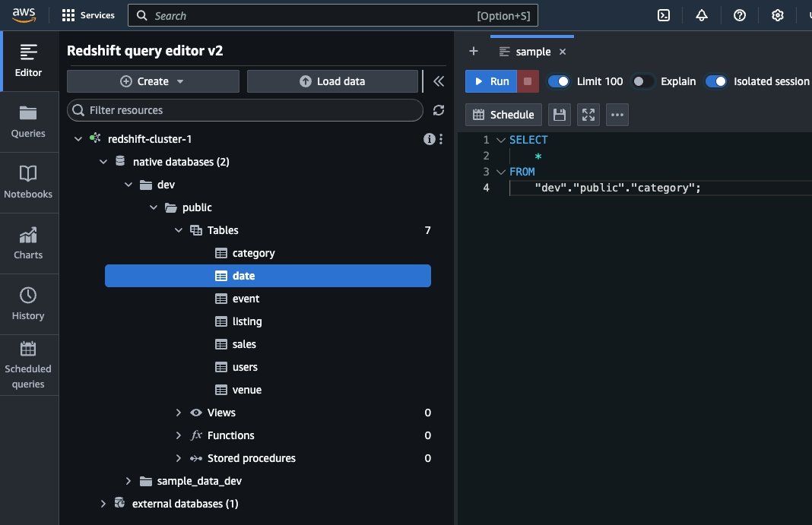The image size is (812, 525).
Task: Open the Services grid menu
Action: coord(88,15)
